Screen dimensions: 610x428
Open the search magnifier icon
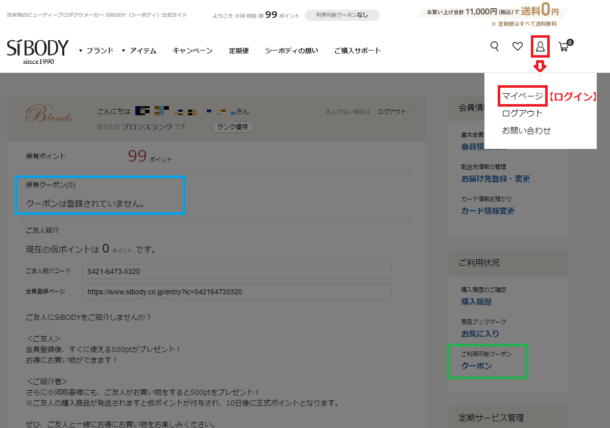pos(494,46)
